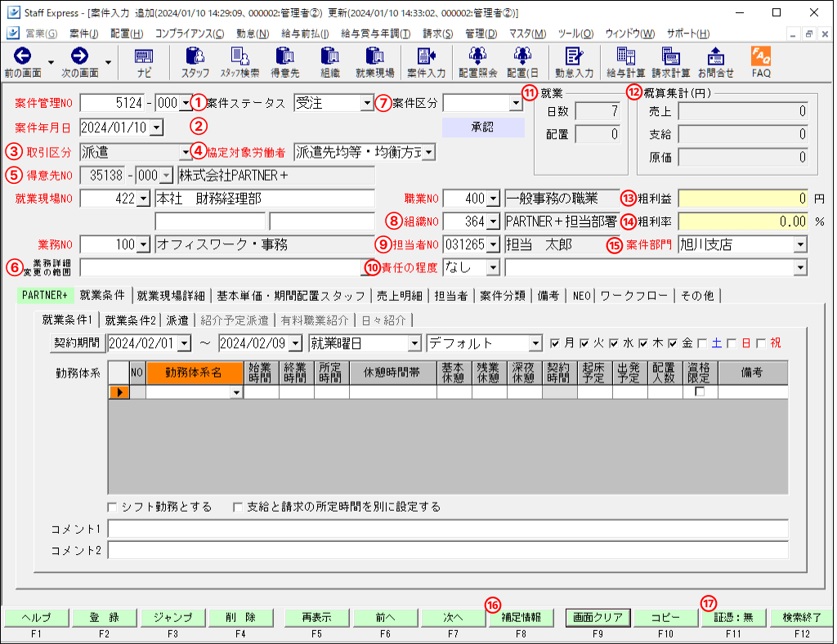Open the 案件部門 旭川支店 dropdown

(x=799, y=245)
